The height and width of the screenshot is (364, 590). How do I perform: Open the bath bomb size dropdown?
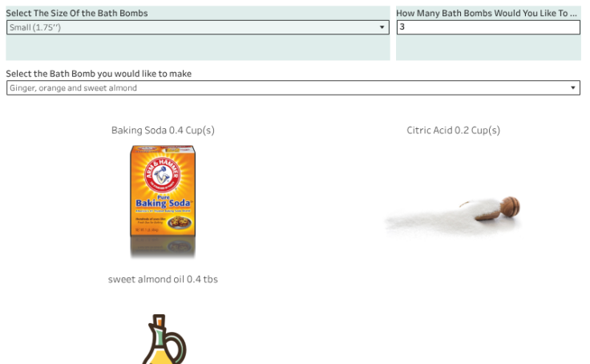tap(197, 27)
